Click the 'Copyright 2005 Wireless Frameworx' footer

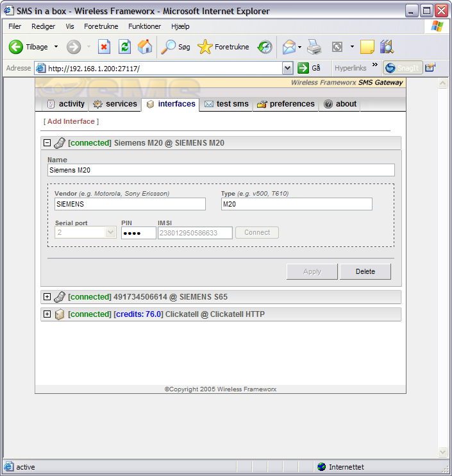click(x=221, y=389)
